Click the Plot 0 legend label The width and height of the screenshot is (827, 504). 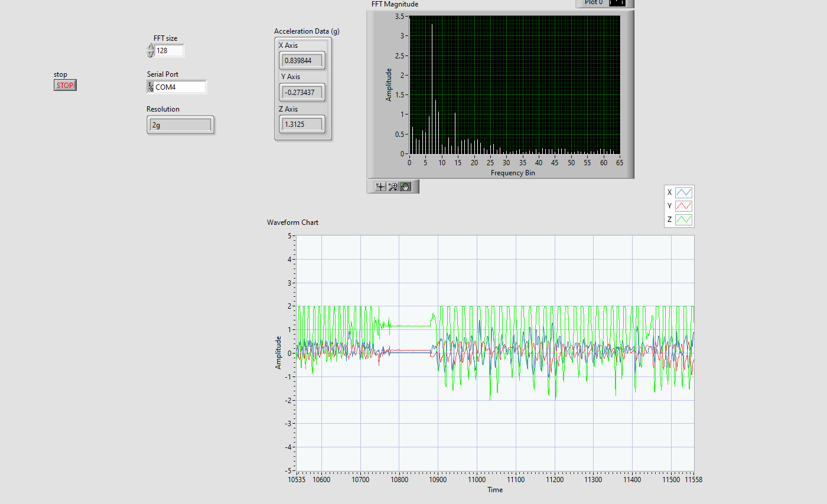coord(592,2)
